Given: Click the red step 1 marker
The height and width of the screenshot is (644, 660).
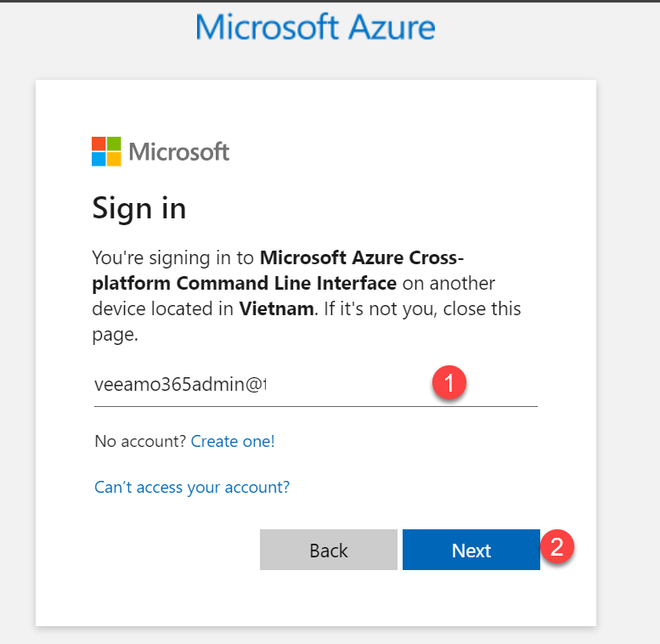Looking at the screenshot, I should pos(448,383).
